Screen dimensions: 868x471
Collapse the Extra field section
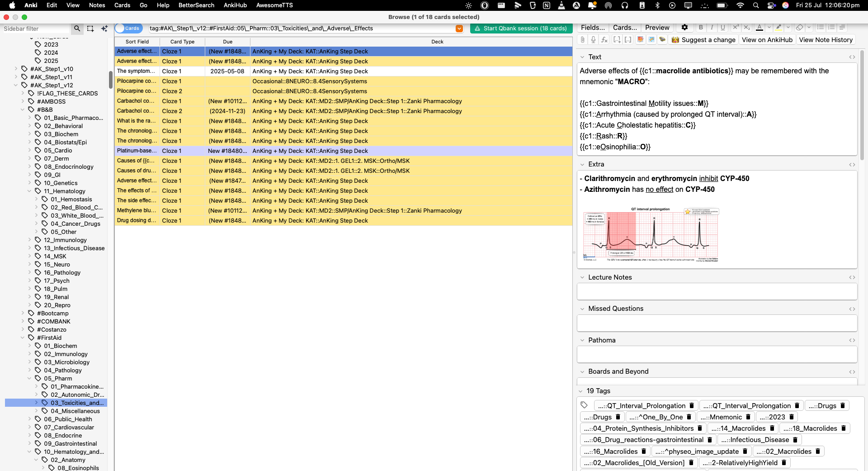(582, 164)
